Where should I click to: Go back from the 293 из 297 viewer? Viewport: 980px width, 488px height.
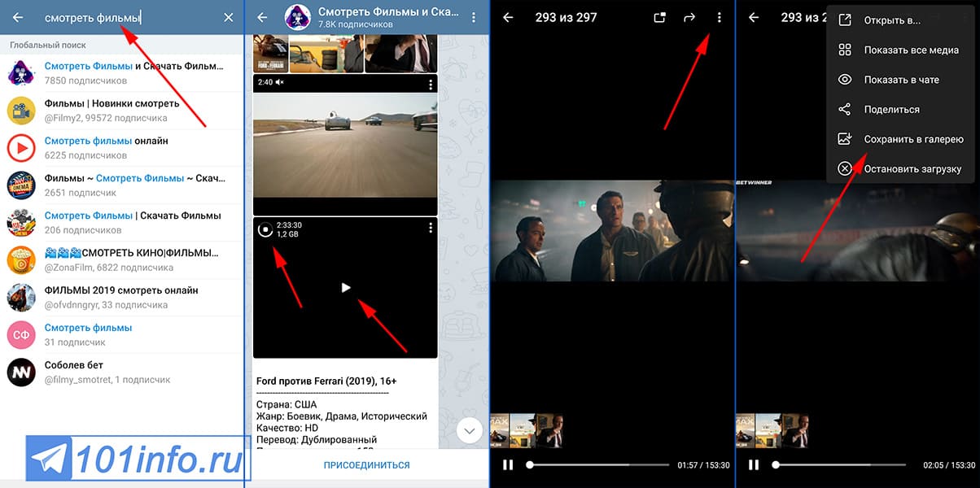pyautogui.click(x=508, y=17)
